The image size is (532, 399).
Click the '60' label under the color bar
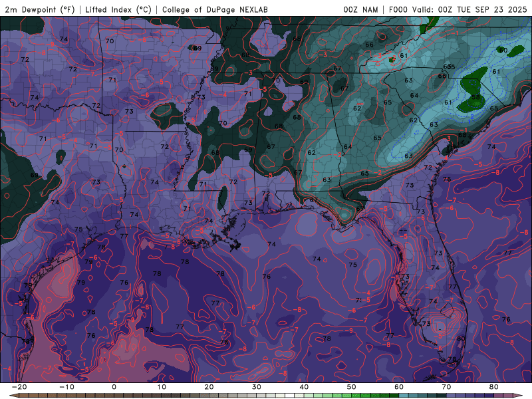coord(399,387)
